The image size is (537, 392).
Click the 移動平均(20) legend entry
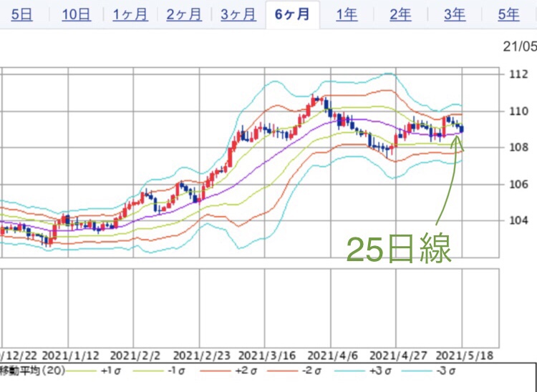coord(33,371)
